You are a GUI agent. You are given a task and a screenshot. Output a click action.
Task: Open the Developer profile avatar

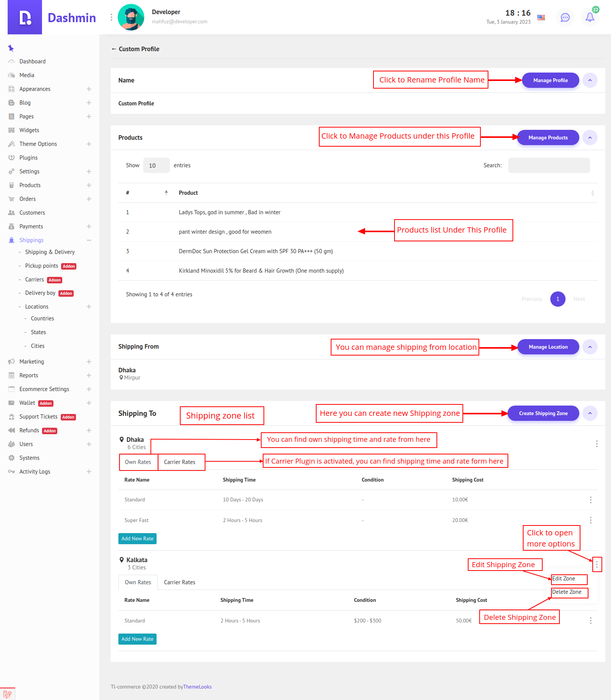pos(131,17)
